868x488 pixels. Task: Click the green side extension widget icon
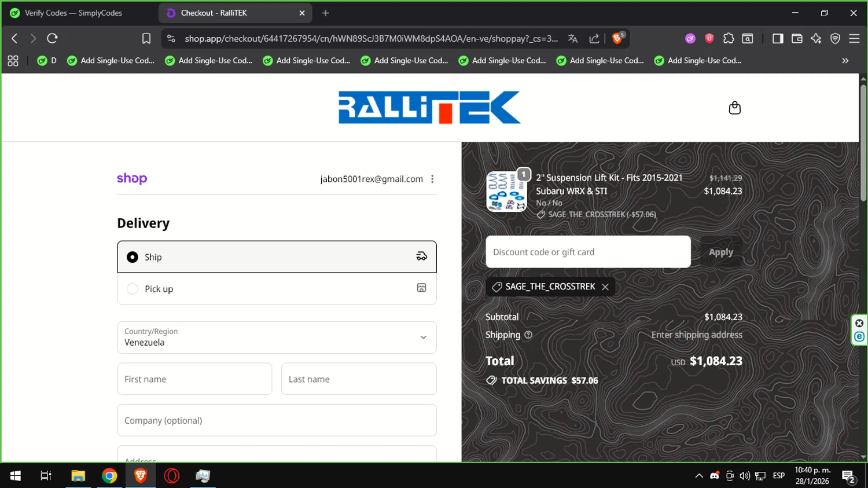coord(859,336)
